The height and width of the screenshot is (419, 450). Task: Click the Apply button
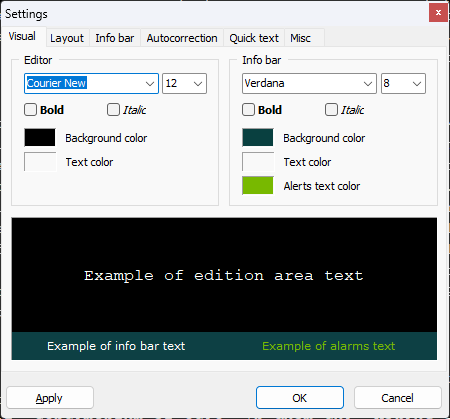[x=50, y=398]
